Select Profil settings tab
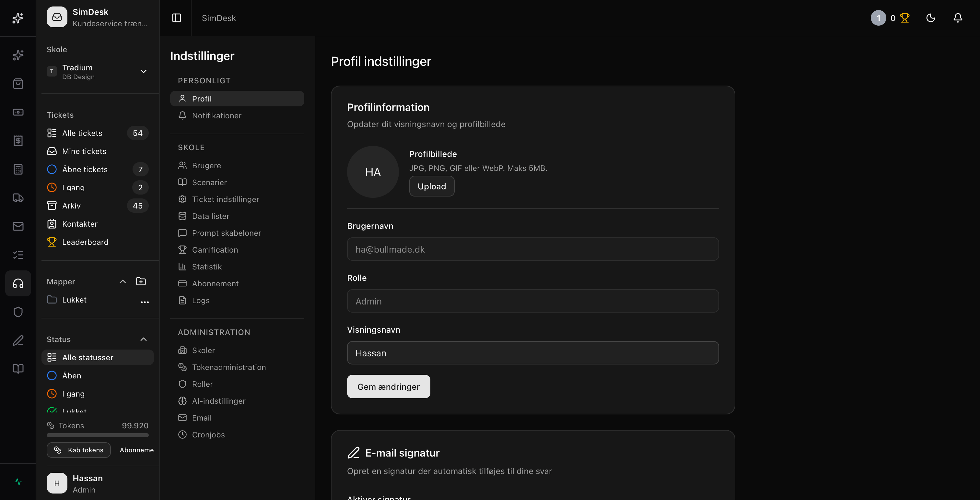This screenshot has width=980, height=500. 237,99
